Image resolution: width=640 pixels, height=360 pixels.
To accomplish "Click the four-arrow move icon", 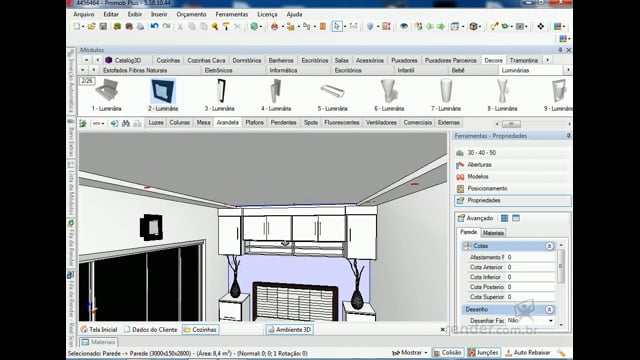I will click(x=540, y=27).
